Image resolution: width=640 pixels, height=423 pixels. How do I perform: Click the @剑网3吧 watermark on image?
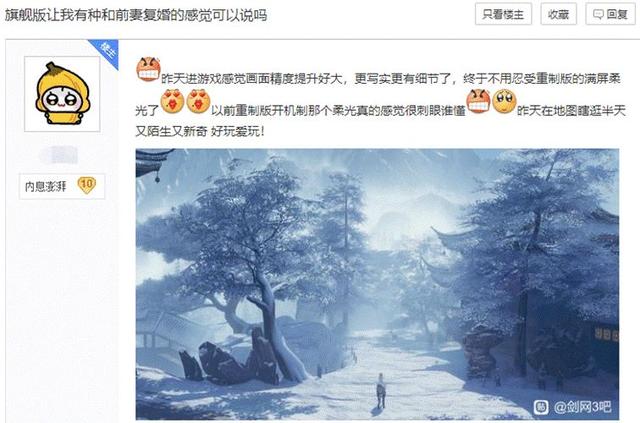582,407
